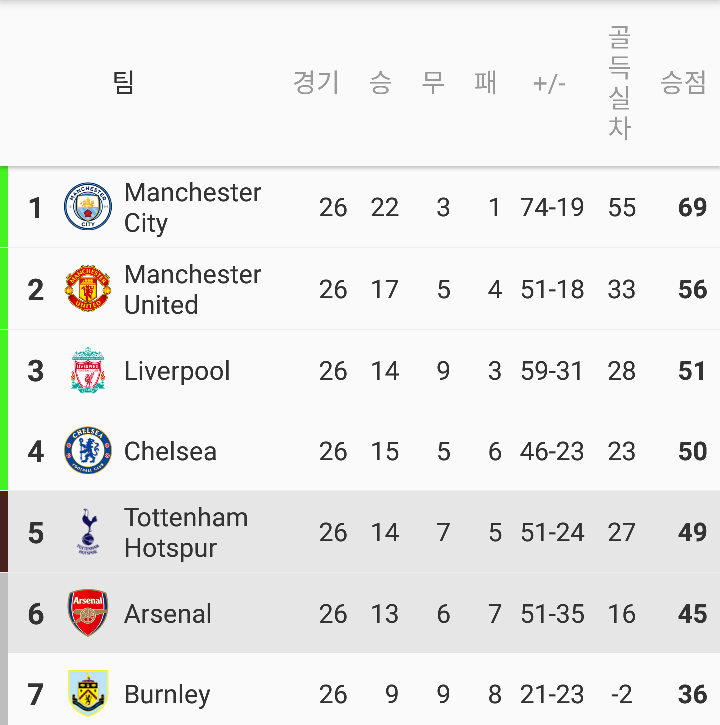
Task: Open the Manchester City team name
Action: click(192, 208)
